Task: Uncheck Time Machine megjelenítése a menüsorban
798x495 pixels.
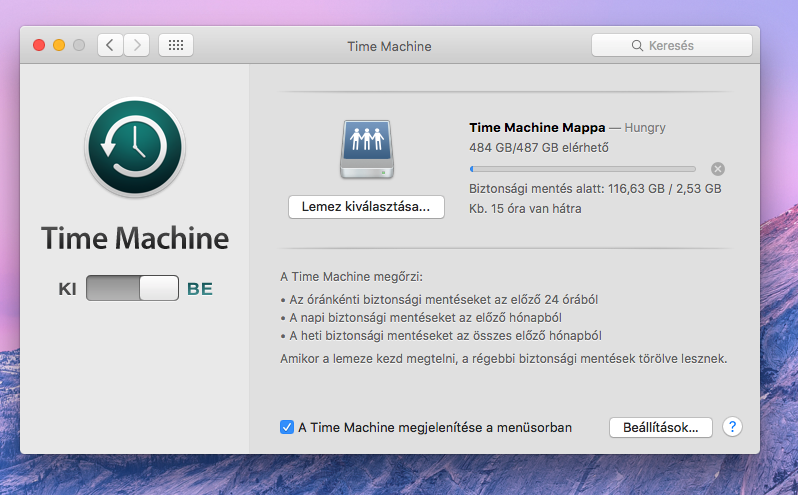Action: pos(287,427)
